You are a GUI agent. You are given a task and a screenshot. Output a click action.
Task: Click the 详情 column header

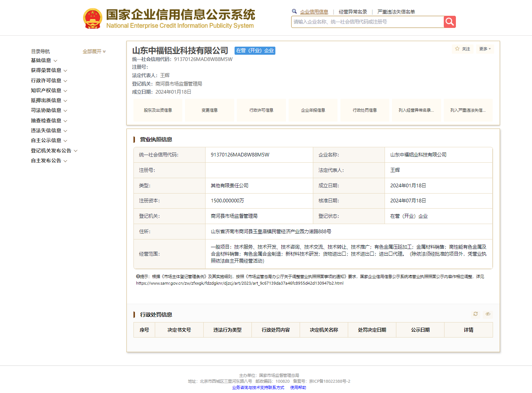(x=468, y=330)
